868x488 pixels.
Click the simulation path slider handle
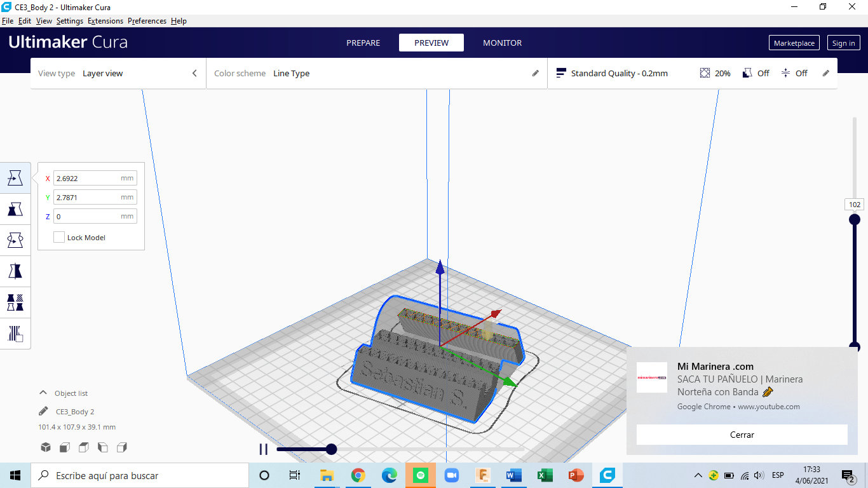click(331, 449)
